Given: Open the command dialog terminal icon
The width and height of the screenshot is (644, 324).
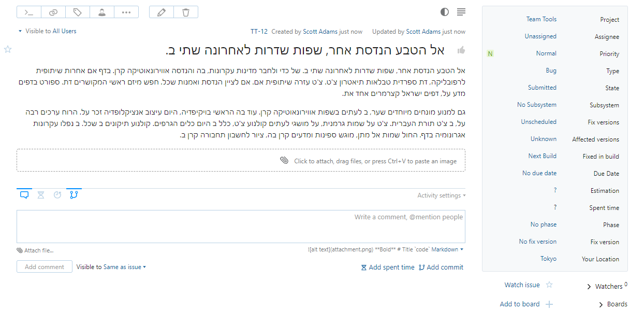Looking at the screenshot, I should (x=28, y=11).
